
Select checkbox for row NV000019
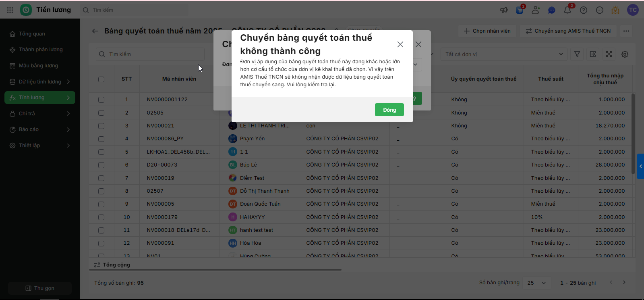pos(101,178)
